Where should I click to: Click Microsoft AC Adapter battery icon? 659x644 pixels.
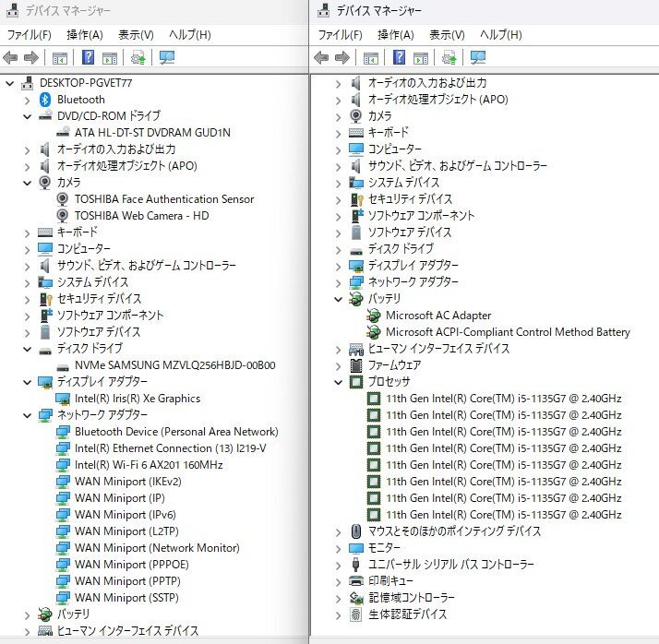pos(373,316)
